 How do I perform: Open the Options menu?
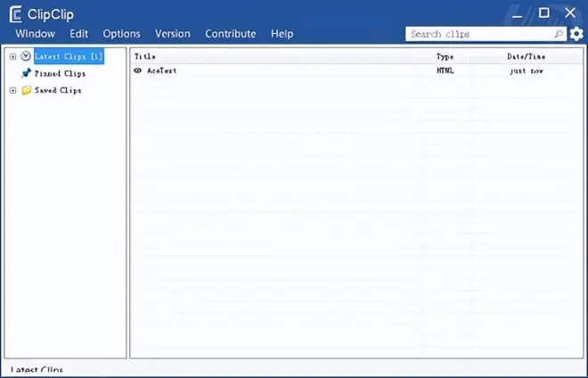tap(121, 34)
